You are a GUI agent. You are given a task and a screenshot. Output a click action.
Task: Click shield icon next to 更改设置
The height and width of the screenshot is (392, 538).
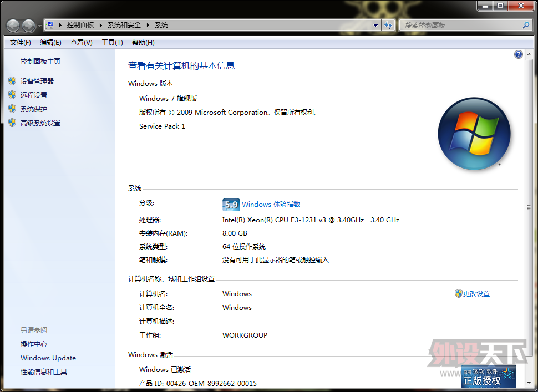point(458,293)
